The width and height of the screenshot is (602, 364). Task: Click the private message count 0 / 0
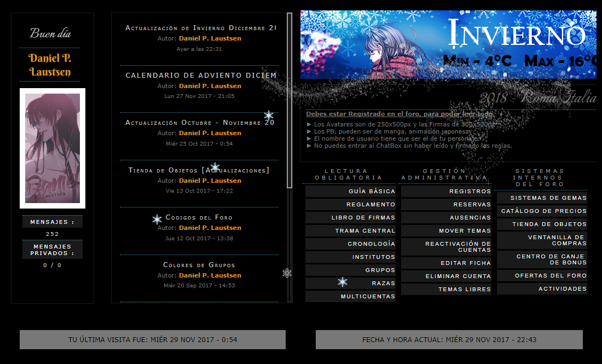click(52, 265)
